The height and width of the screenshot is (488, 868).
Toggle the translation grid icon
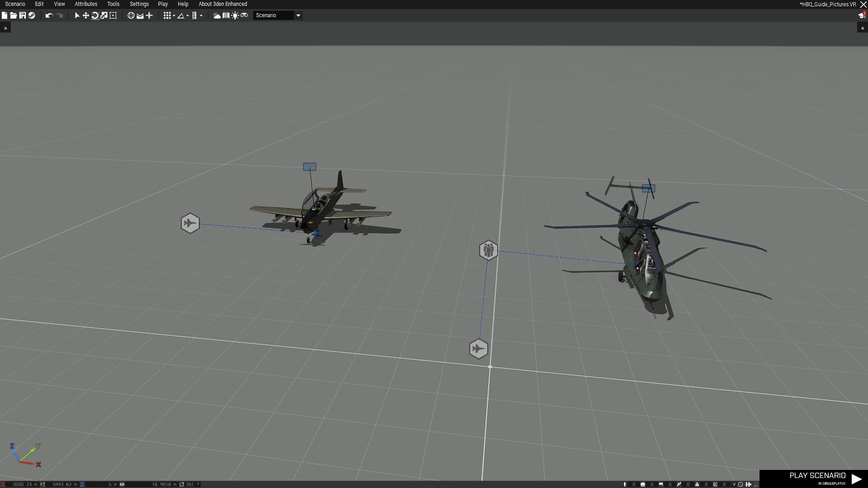point(167,15)
